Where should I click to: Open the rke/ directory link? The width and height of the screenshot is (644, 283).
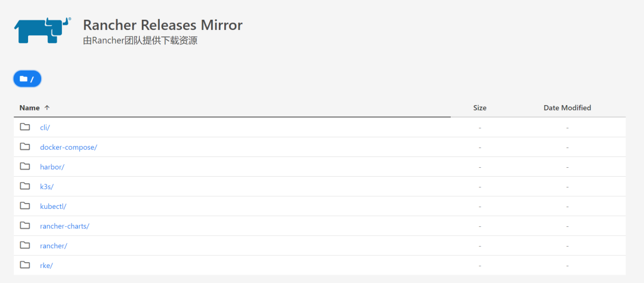(x=46, y=266)
